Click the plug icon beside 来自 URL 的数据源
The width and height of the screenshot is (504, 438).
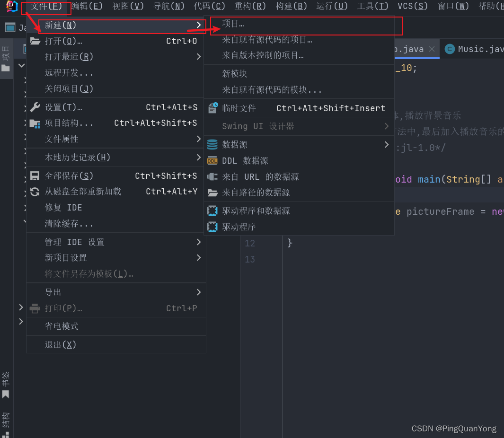coord(212,176)
